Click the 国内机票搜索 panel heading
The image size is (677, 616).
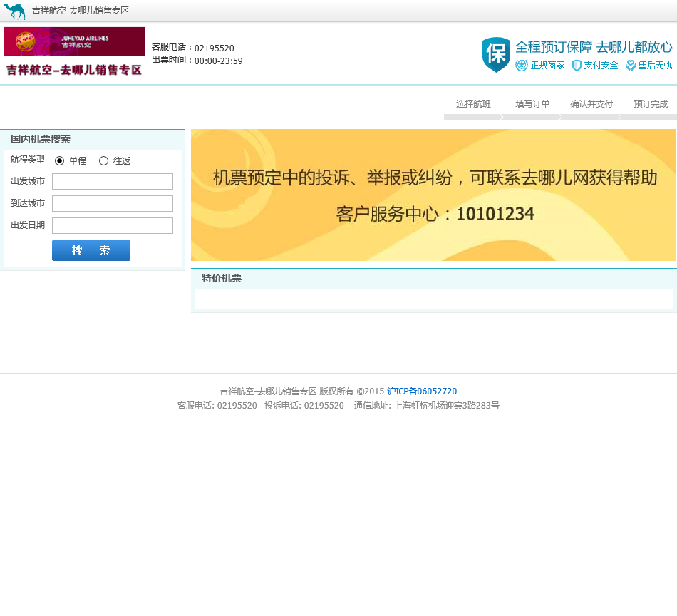40,139
